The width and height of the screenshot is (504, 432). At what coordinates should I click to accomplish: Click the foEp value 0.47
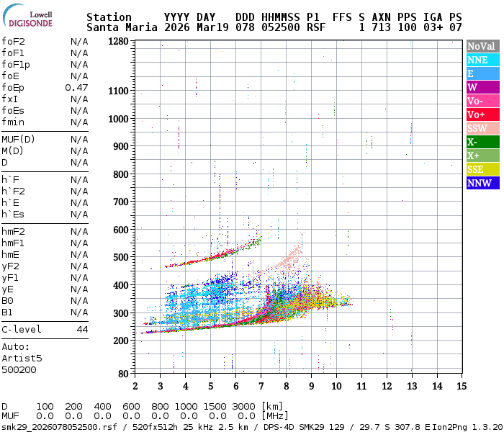click(76, 87)
